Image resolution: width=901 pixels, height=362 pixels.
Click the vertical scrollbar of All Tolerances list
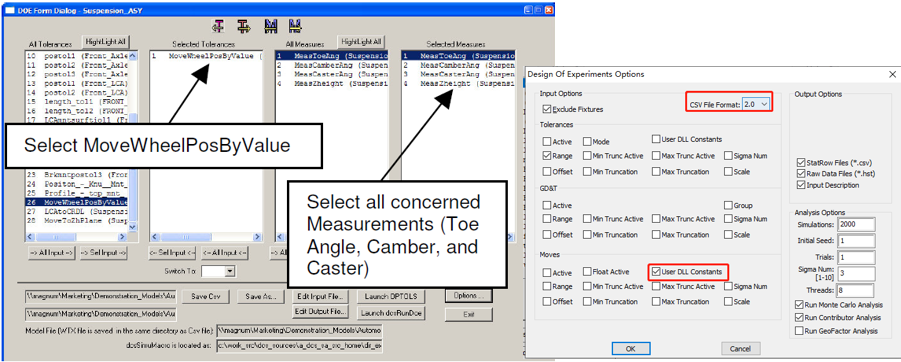[133, 141]
